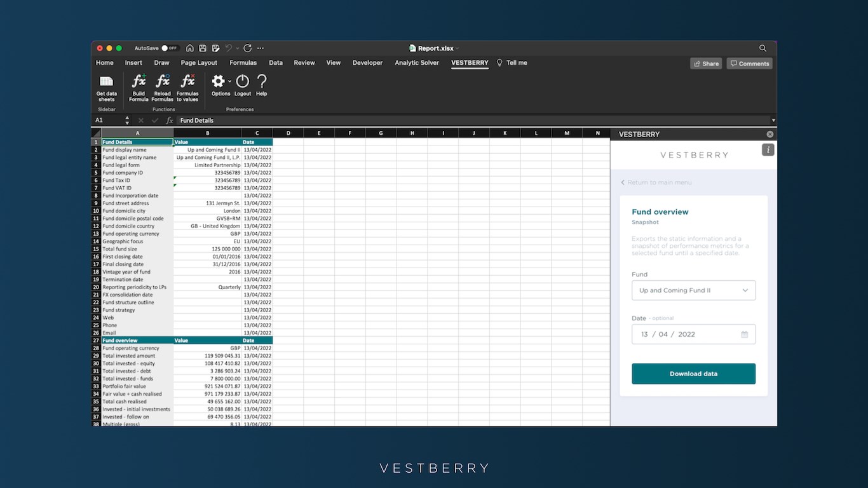Select cell 'GB - United Kingdom'

click(x=207, y=226)
